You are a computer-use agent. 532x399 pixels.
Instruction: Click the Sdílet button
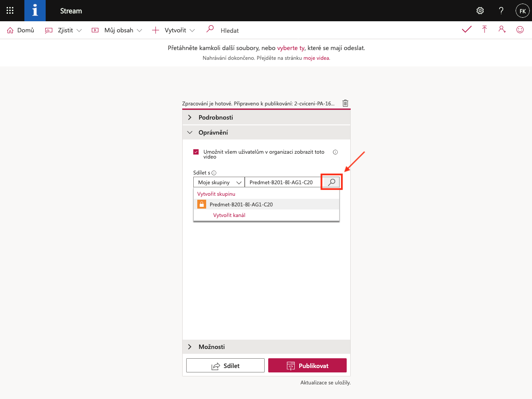tap(225, 366)
